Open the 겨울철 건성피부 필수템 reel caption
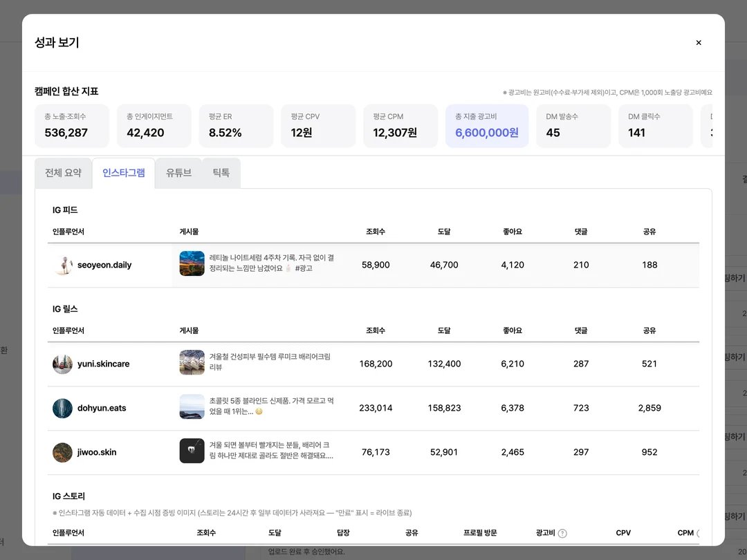 (270, 362)
